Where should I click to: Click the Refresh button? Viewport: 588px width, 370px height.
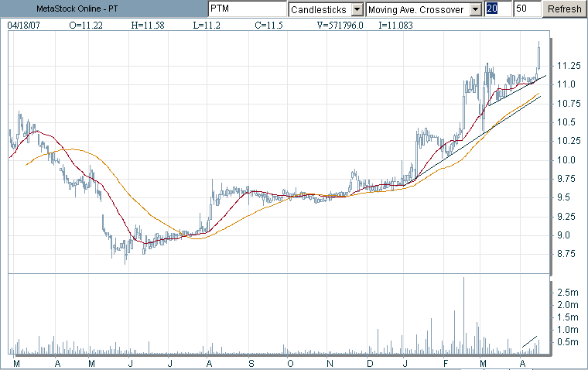563,9
